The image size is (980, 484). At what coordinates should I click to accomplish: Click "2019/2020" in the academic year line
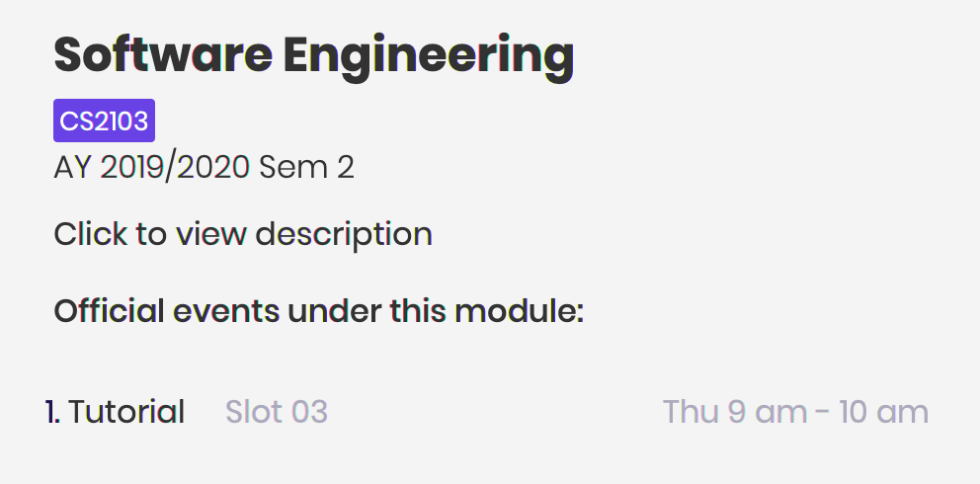pyautogui.click(x=175, y=167)
